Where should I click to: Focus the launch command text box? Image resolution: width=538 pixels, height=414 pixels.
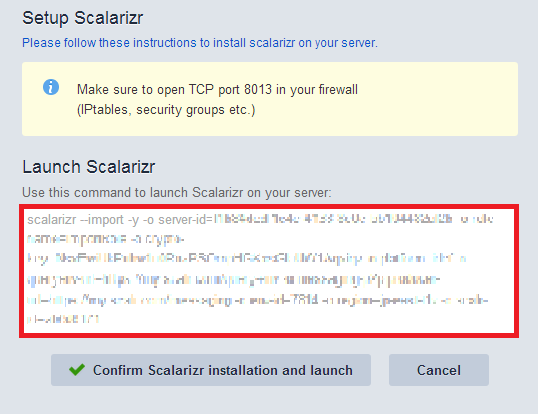[269, 271]
